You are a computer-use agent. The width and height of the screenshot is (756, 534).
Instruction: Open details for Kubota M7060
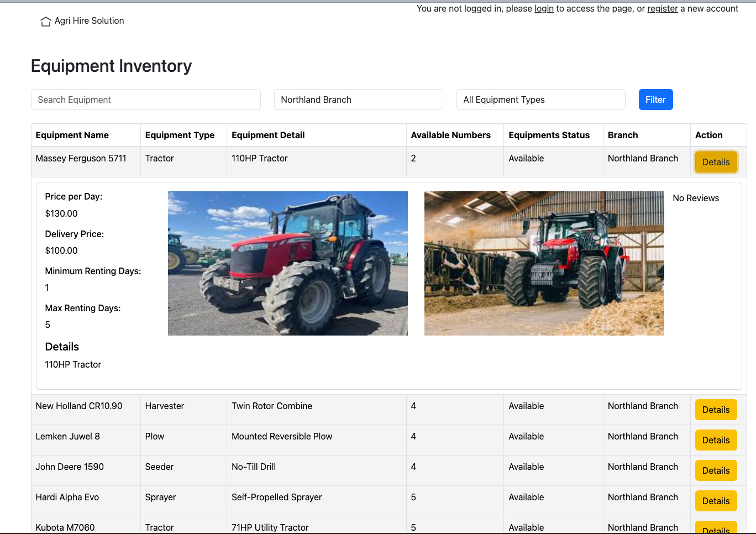point(716,527)
